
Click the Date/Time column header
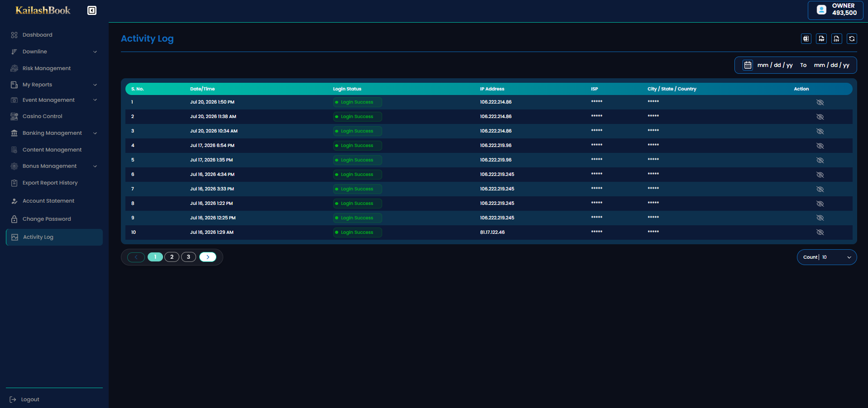pyautogui.click(x=202, y=89)
